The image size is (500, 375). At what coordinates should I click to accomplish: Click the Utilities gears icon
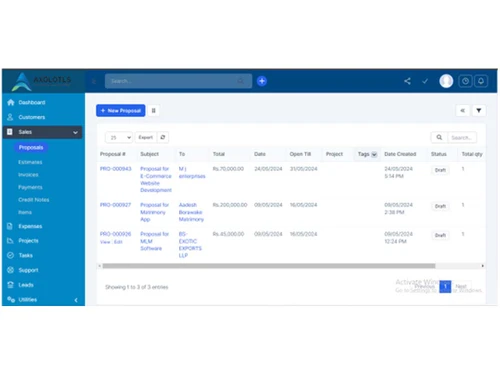(11, 299)
